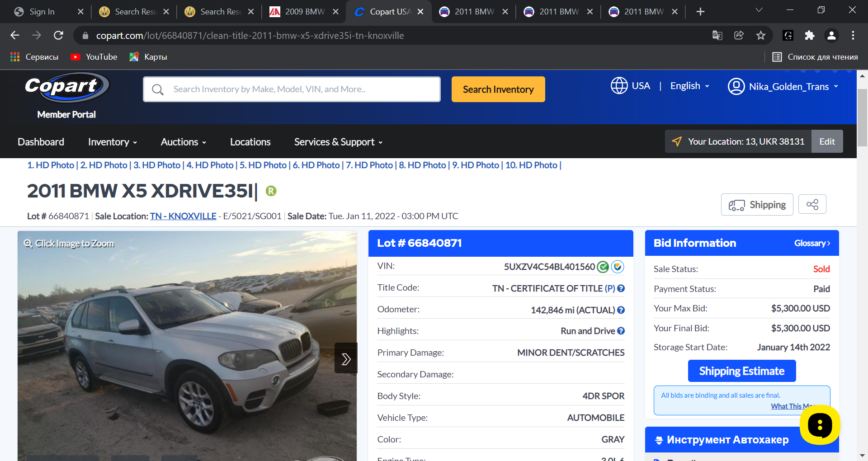Click the next photo arrow on image

346,358
